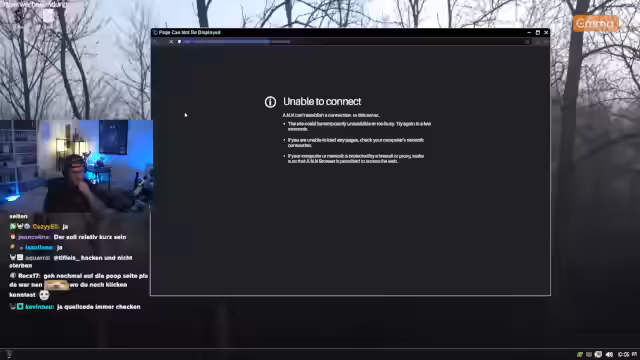
Task: Close the Page Can Not Be Displayed window
Action: coord(546,32)
